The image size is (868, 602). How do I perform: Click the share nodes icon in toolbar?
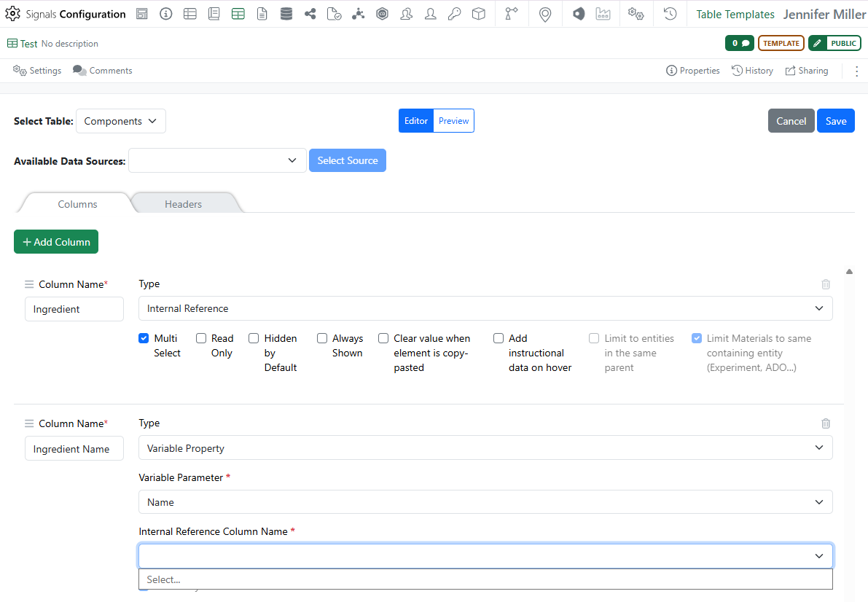click(x=310, y=14)
